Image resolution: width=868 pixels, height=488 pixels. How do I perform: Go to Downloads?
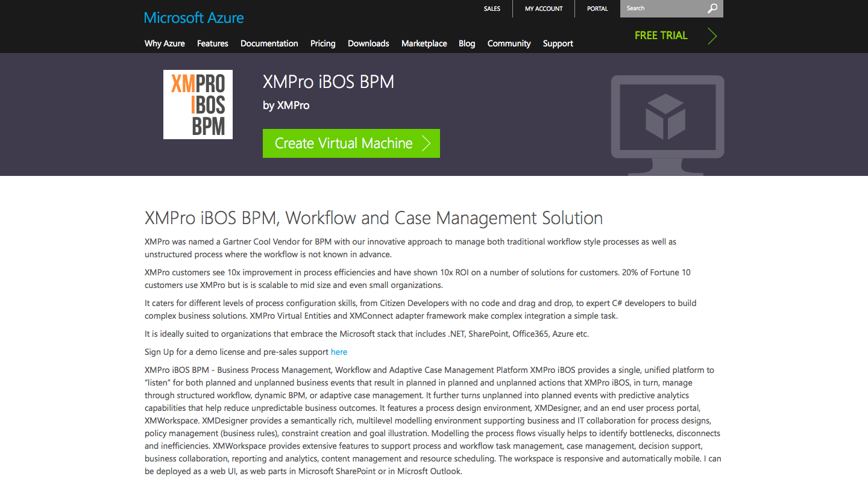pos(368,43)
